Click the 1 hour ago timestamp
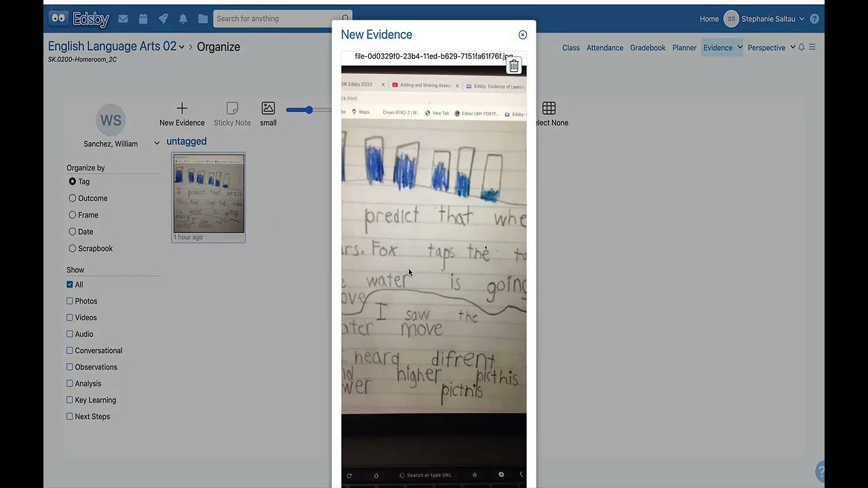Viewport: 868px width, 488px height. [189, 237]
